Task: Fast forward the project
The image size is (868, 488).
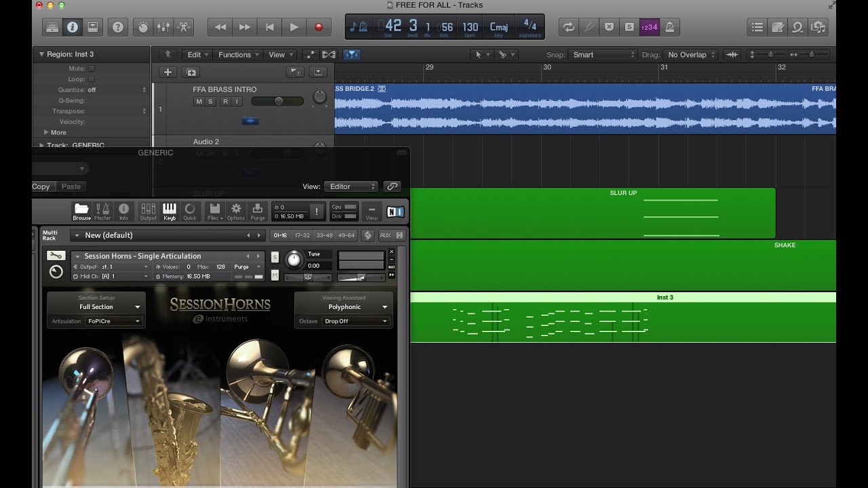Action: [x=245, y=27]
